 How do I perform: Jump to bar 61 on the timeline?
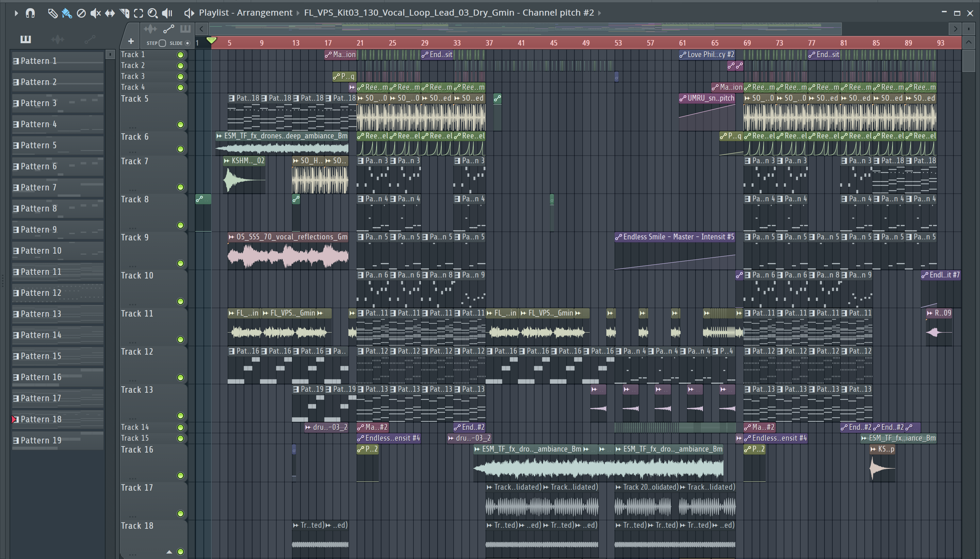[x=682, y=43]
